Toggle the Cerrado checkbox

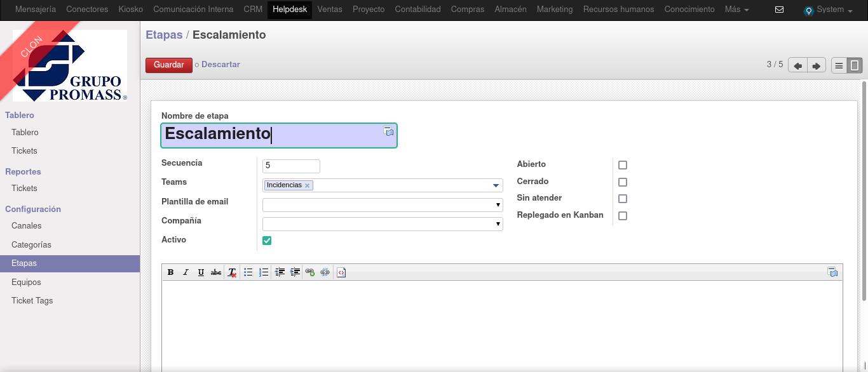[x=623, y=182]
